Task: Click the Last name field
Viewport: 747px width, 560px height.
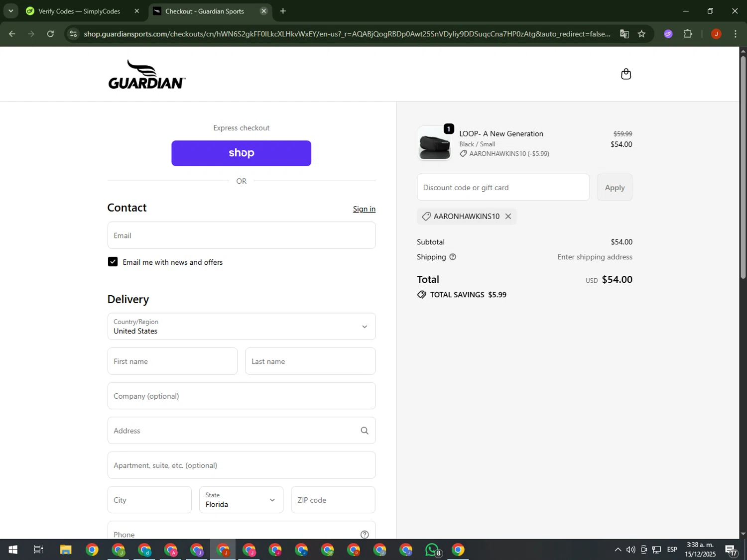Action: (310, 361)
